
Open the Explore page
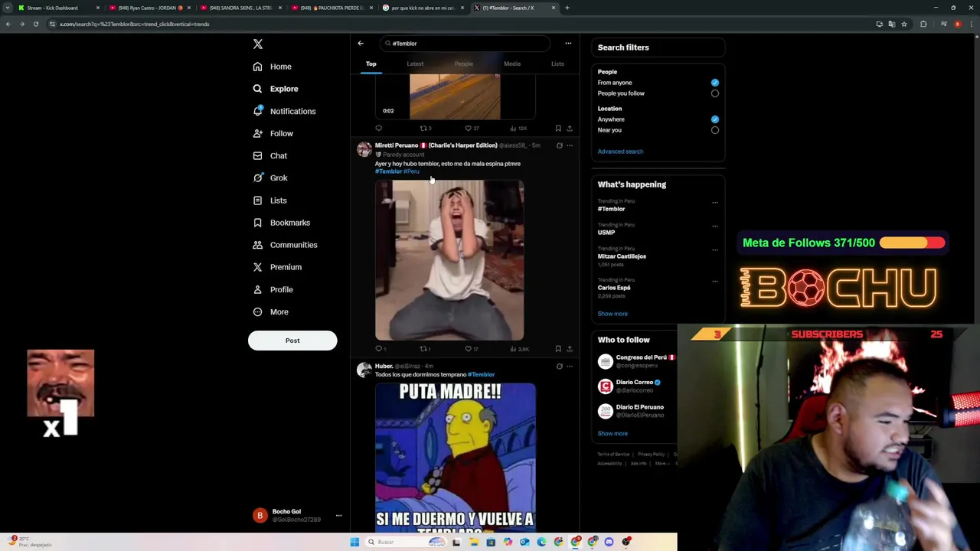276,89
